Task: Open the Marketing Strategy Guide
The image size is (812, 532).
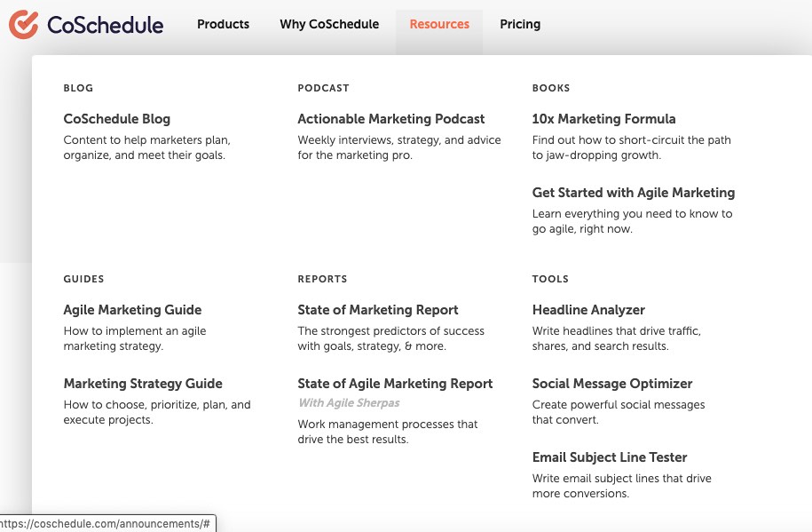Action: (143, 383)
